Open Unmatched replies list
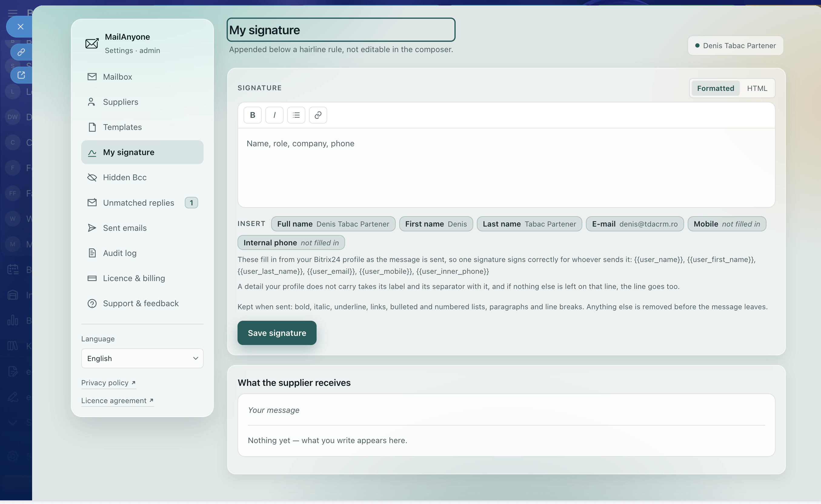Viewport: 821px width, 504px height. 142,203
